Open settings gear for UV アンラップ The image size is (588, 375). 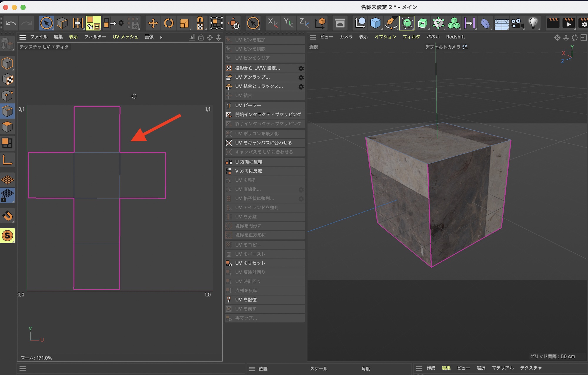coord(301,78)
